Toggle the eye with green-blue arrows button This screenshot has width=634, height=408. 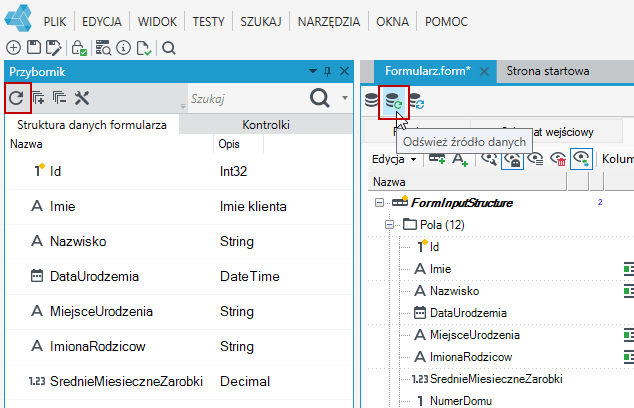click(581, 159)
